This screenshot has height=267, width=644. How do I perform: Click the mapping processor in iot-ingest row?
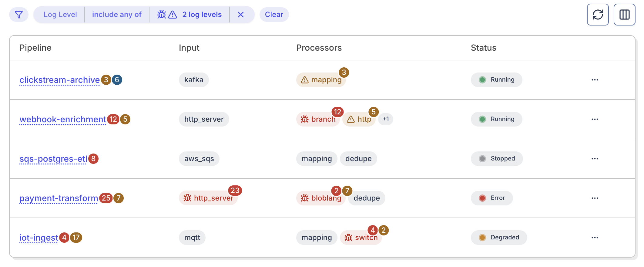(x=317, y=238)
